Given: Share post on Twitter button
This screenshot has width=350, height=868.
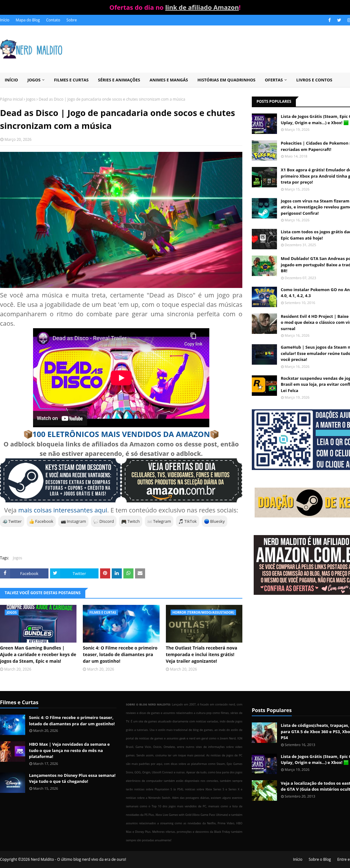Looking at the screenshot, I should pyautogui.click(x=74, y=573).
